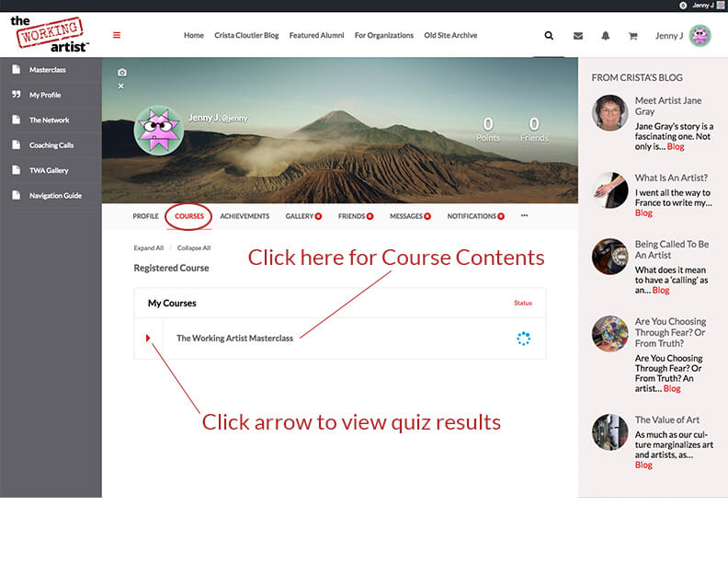Screen dimensions: 728x563
Task: Open the shopping cart icon
Action: coord(632,36)
